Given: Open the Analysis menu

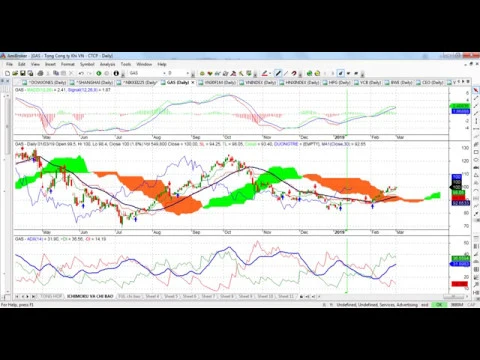Looking at the screenshot, I should (107, 64).
